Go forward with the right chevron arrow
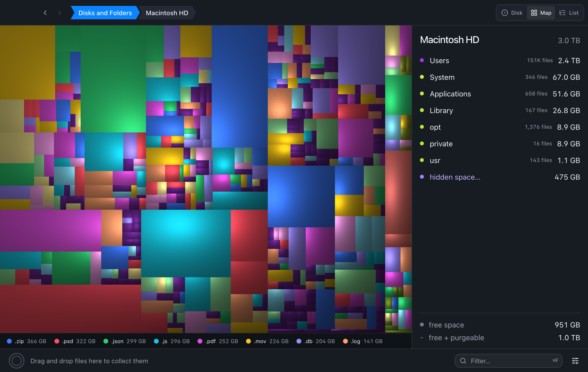This screenshot has height=372, width=588. pyautogui.click(x=60, y=13)
